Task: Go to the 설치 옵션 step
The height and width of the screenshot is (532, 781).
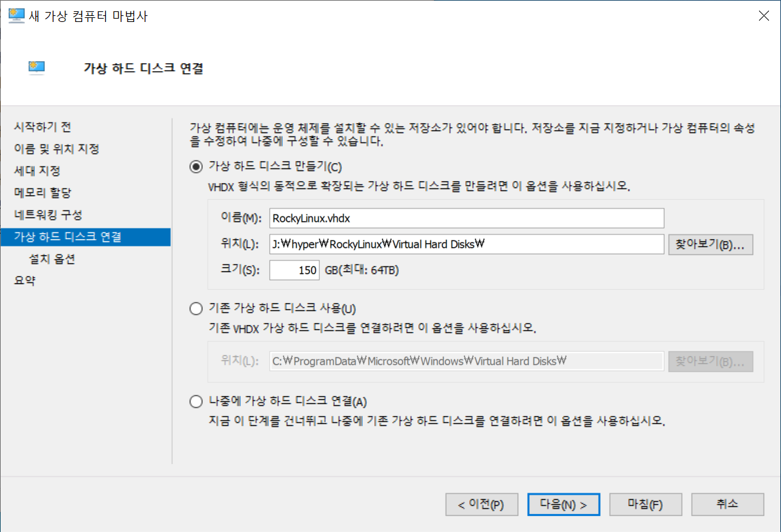Action: tap(52, 259)
